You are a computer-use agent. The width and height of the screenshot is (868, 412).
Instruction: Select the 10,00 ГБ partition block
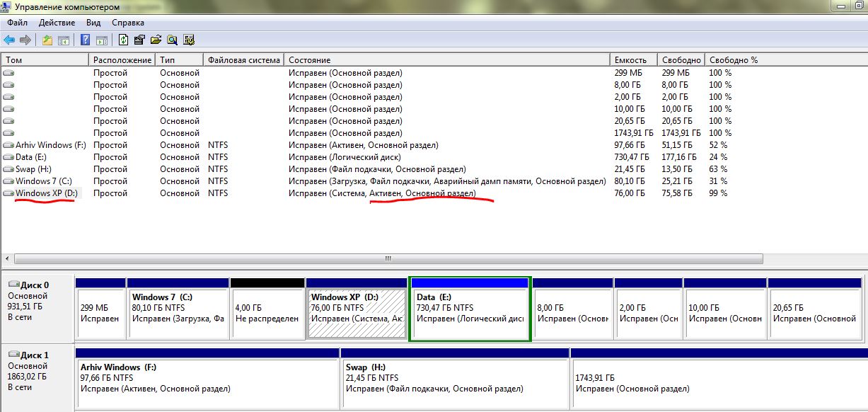tap(725, 309)
